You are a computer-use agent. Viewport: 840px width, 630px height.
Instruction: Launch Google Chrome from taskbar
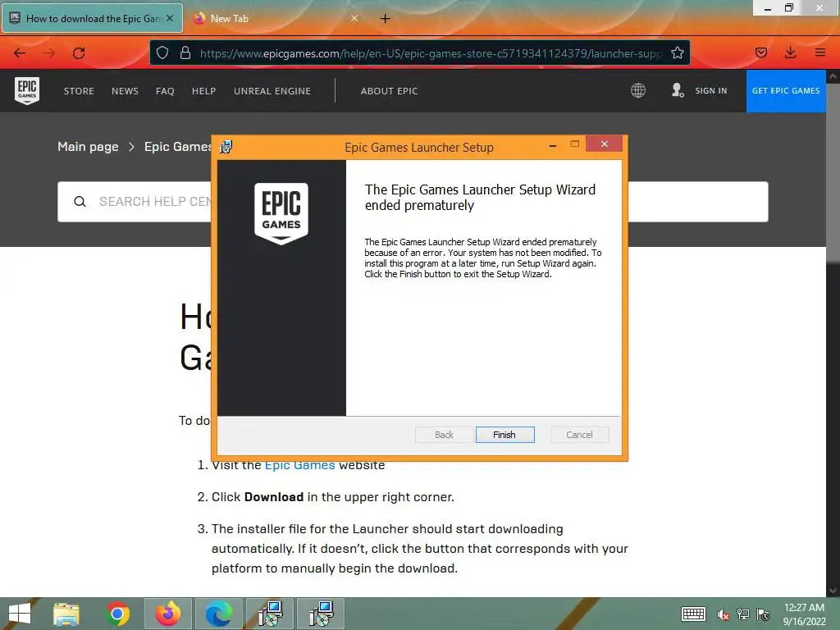[117, 614]
